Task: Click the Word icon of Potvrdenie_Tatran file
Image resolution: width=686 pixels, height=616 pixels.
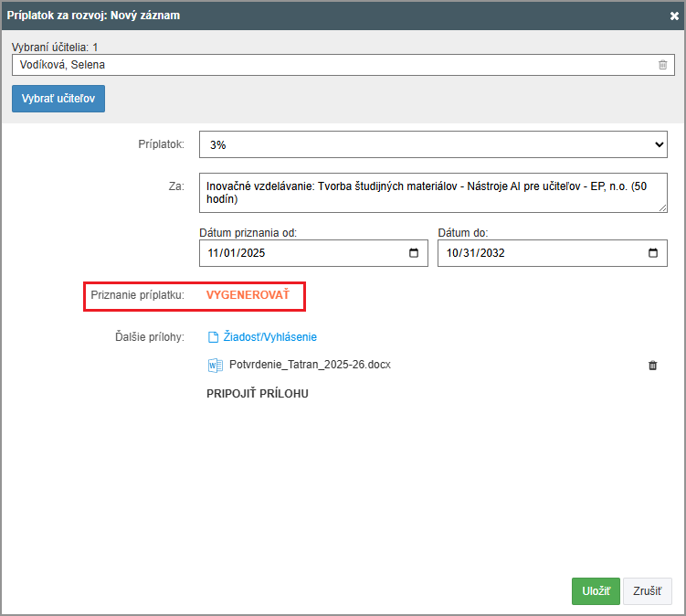Action: coord(216,366)
